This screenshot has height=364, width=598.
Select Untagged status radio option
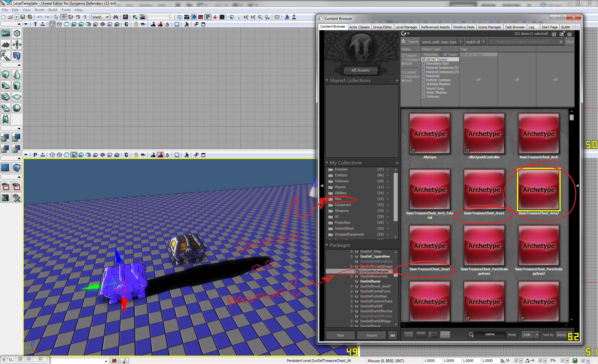411,59
